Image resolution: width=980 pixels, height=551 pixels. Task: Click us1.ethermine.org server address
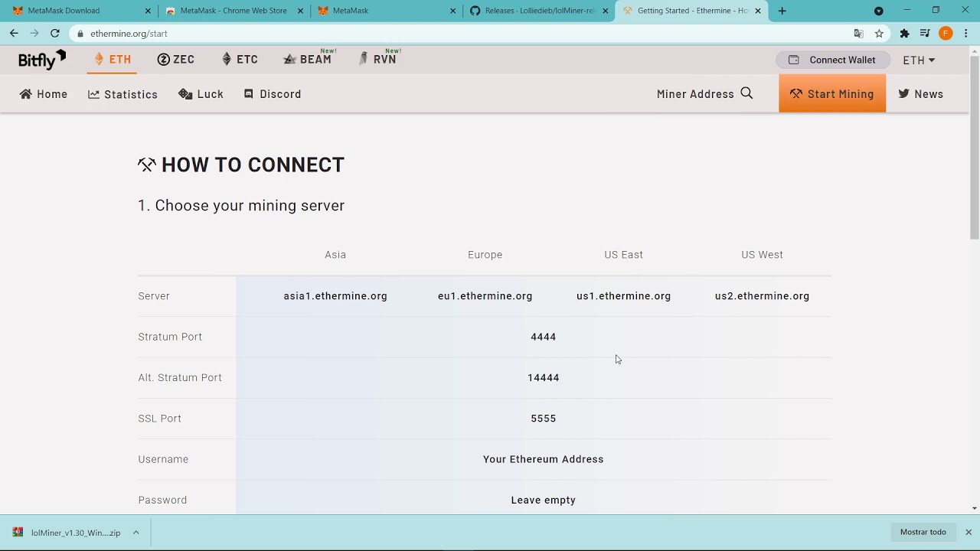tap(623, 296)
